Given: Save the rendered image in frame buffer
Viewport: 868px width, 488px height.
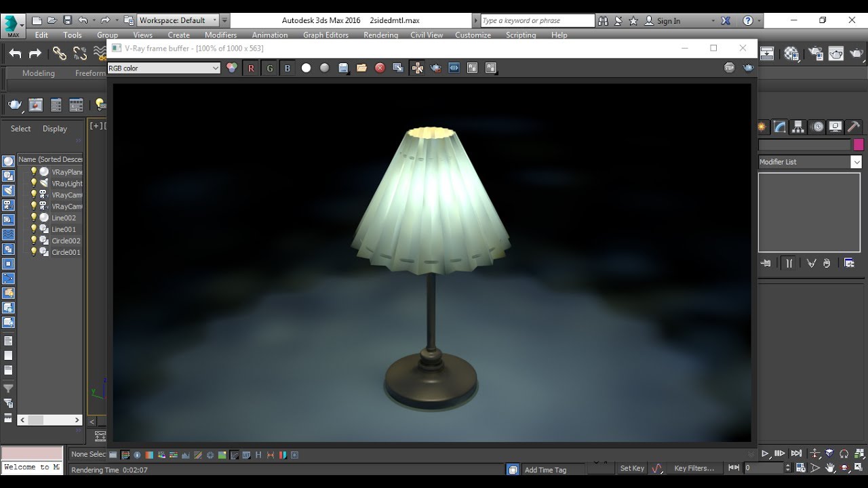Looking at the screenshot, I should point(343,68).
